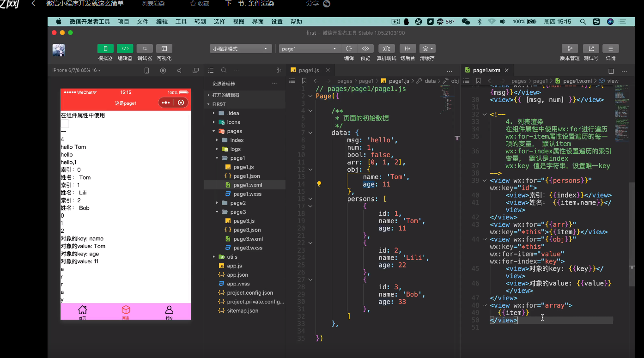
Task: Open version management panel
Action: (570, 49)
